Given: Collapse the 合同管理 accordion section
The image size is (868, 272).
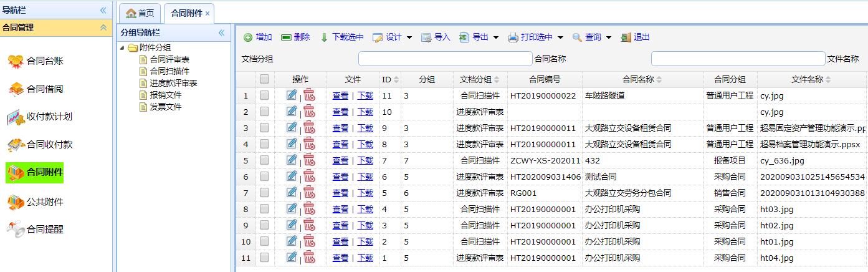Looking at the screenshot, I should coord(103,27).
